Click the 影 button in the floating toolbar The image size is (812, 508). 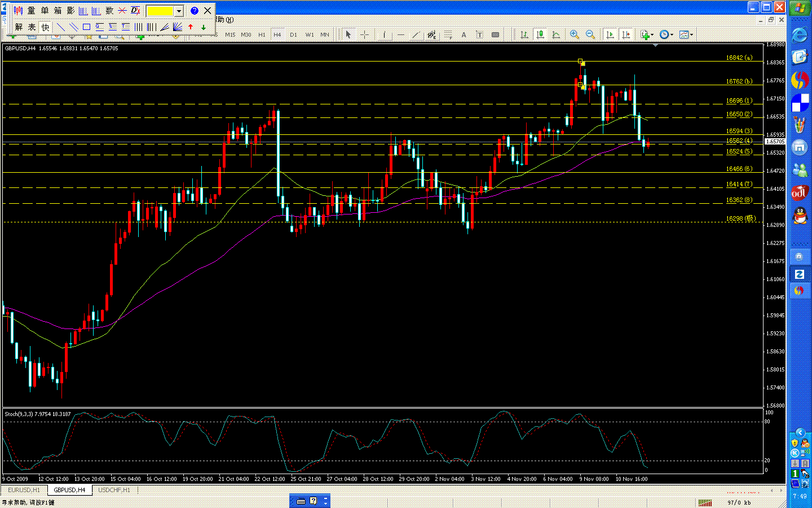click(70, 11)
